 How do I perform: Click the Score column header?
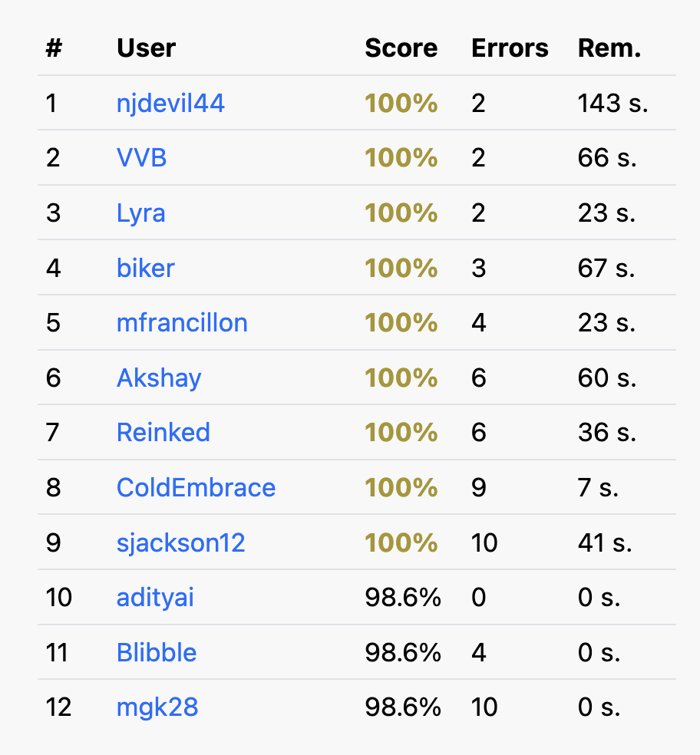401,48
